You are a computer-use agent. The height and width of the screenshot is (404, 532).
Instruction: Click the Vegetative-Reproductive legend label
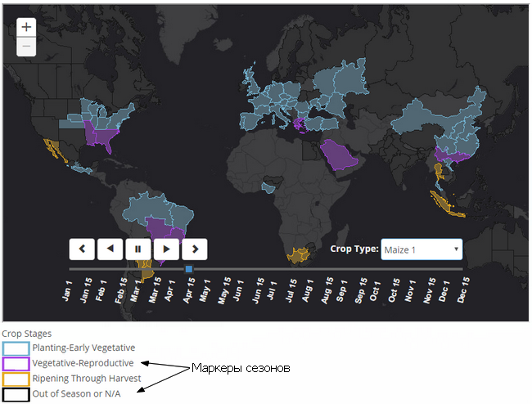(x=83, y=363)
